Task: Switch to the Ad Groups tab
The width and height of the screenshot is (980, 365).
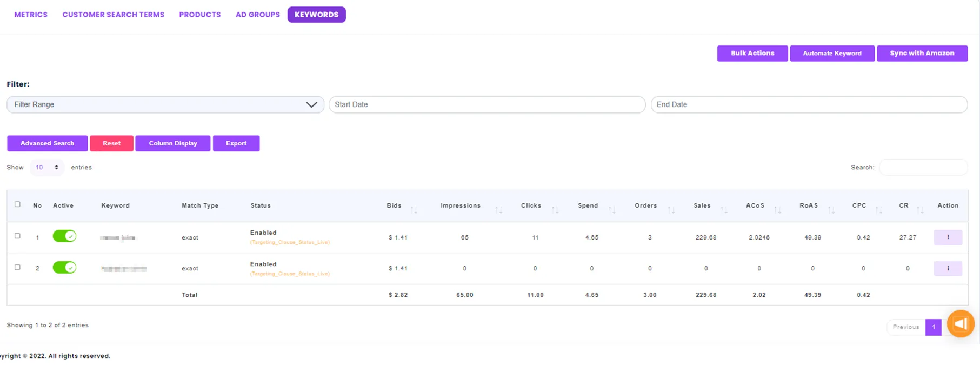Action: (258, 15)
